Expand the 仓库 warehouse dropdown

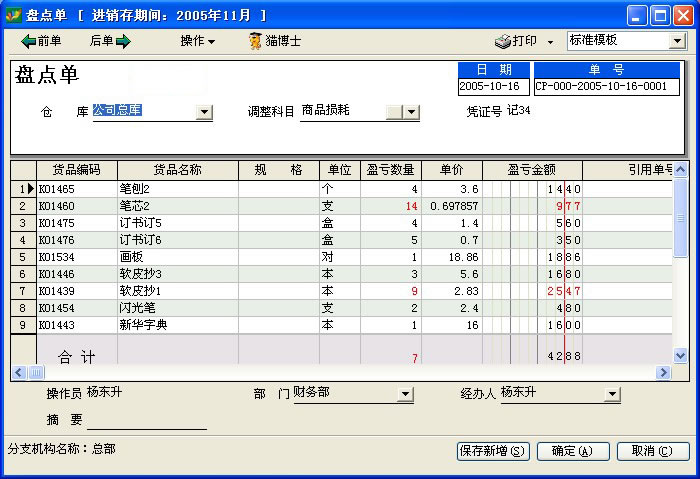204,112
